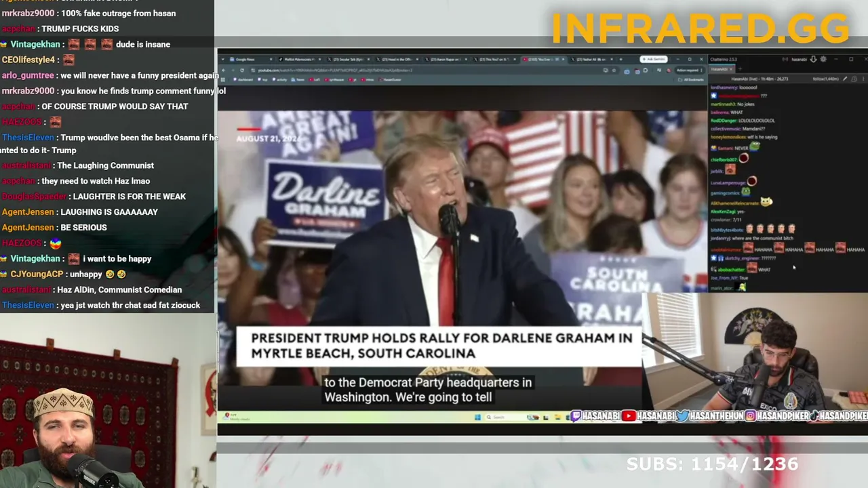The height and width of the screenshot is (488, 868).
Task: Open the viewer list icon in Chatterino header
Action: coord(853,79)
